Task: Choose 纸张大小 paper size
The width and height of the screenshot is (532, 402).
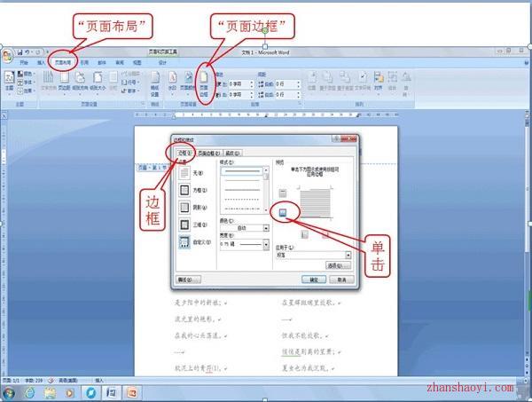Action: click(98, 82)
